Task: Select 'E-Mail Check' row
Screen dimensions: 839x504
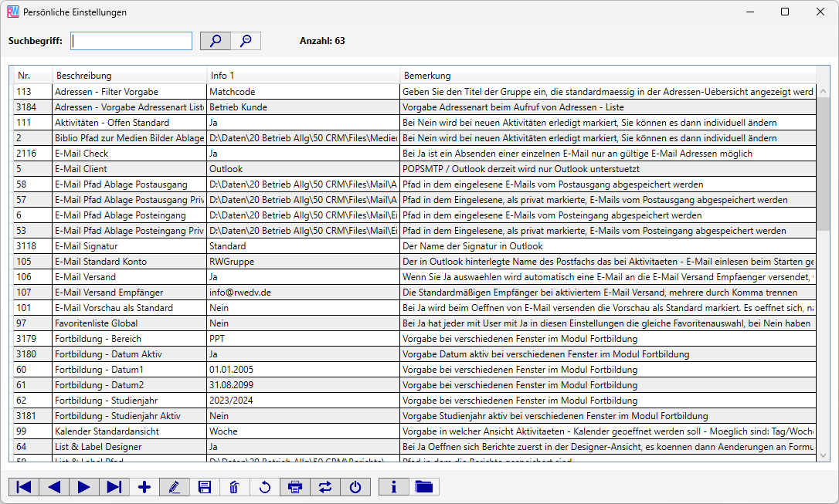Action: pos(415,154)
